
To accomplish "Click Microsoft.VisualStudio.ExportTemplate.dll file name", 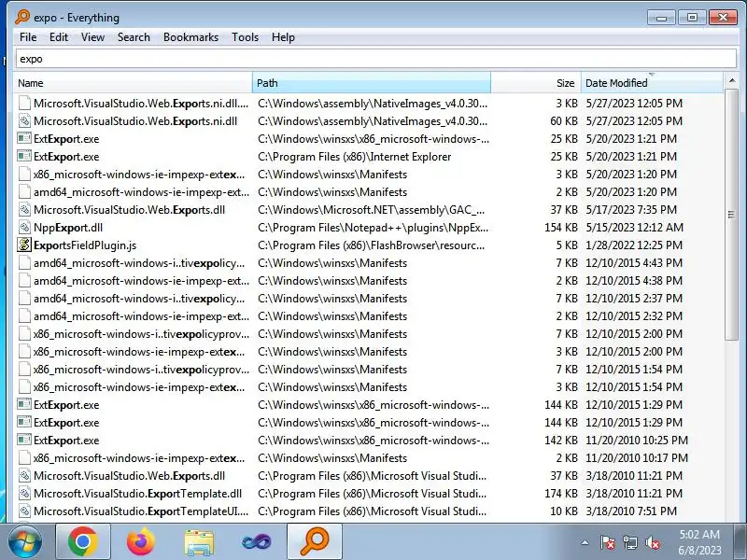I will tap(137, 494).
